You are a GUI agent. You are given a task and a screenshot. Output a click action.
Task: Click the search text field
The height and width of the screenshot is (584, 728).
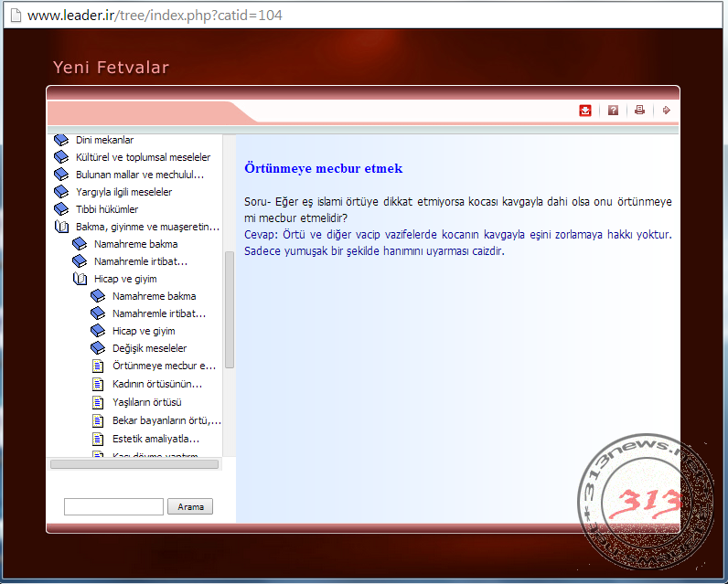tap(113, 506)
